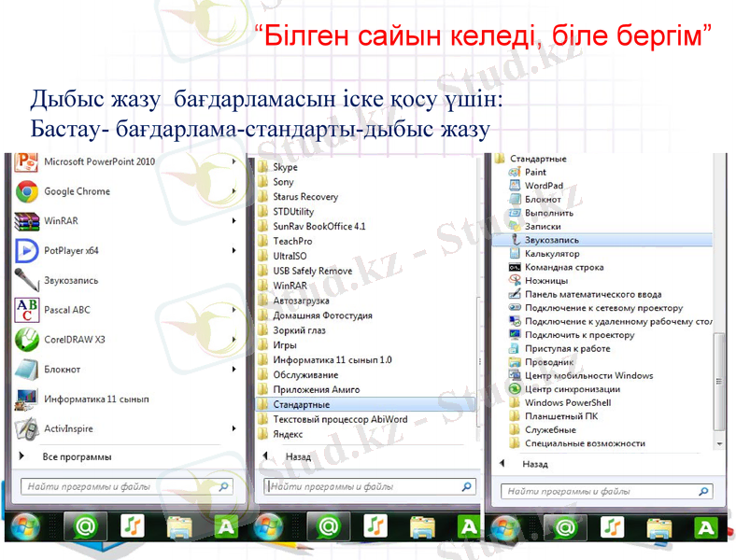Viewport: 736px width, 560px height.
Task: Open the Игры folder
Action: (x=277, y=345)
